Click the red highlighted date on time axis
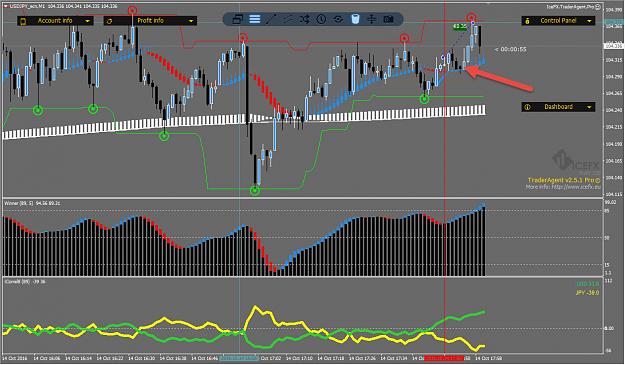625x365 pixels. click(x=444, y=358)
